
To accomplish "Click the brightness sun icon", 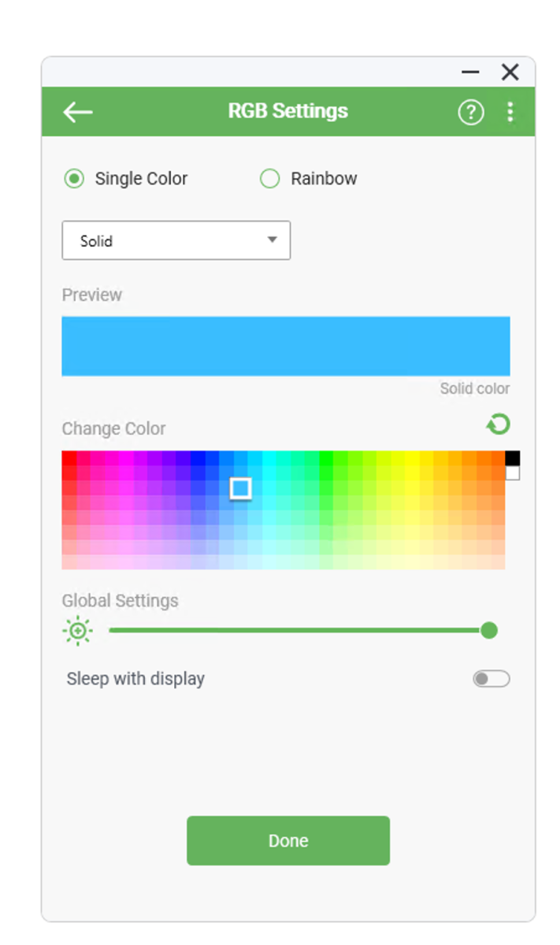I will point(77,631).
